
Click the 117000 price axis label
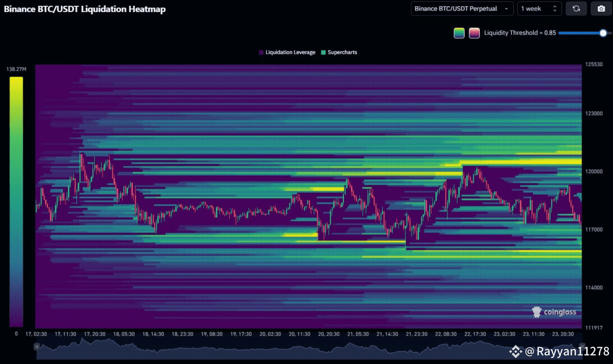(593, 229)
